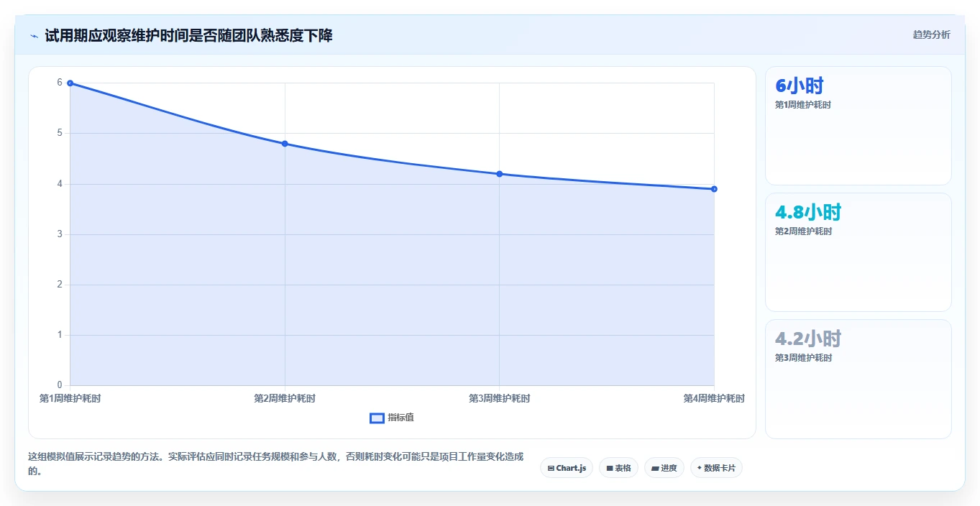
Task: Click the 趋势分析 label in header
Action: click(x=931, y=34)
